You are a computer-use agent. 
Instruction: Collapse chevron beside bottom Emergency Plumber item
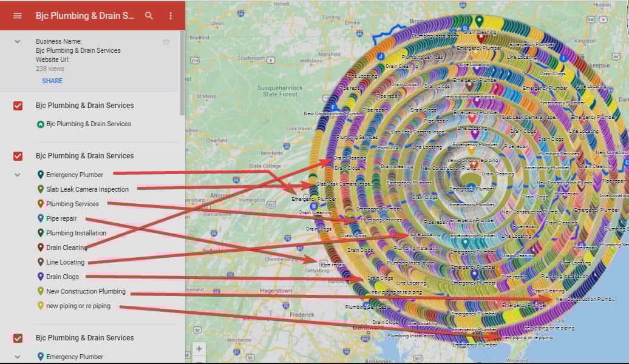(x=18, y=357)
